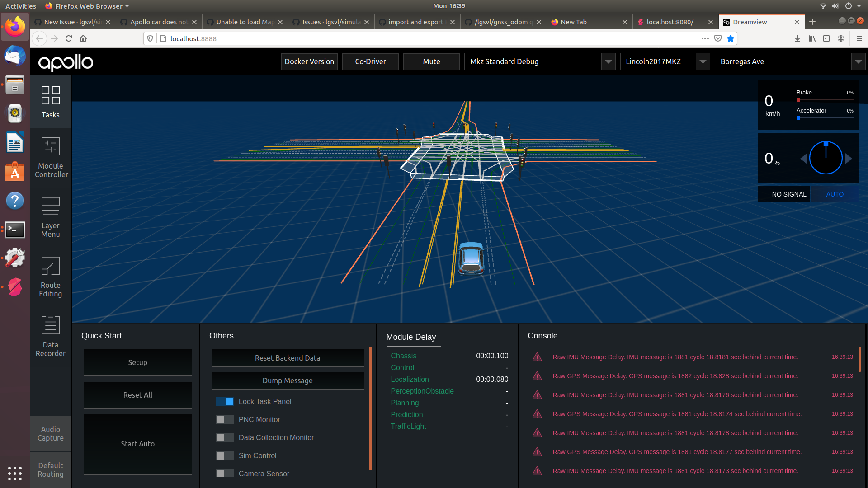Open the Data Recorder panel
The image size is (868, 488).
click(x=51, y=336)
